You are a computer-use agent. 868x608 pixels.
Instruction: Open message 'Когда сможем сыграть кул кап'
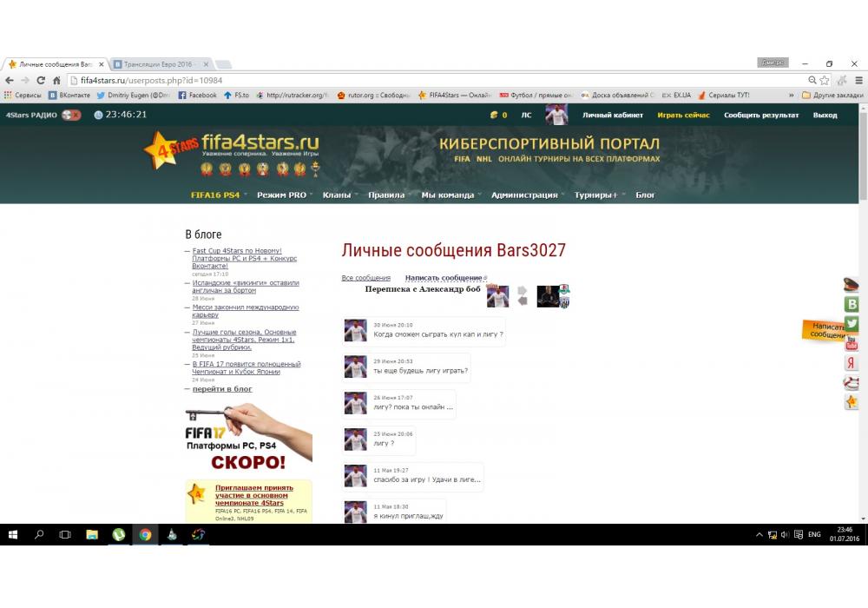pos(438,334)
